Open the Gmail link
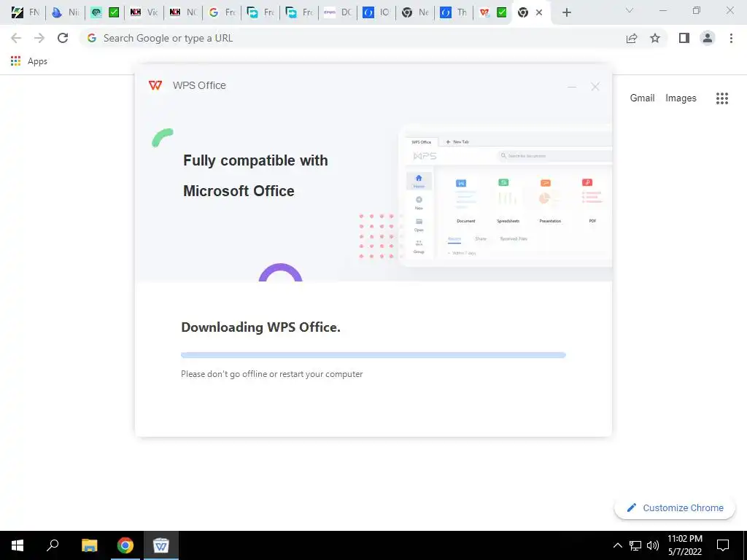The width and height of the screenshot is (747, 560). 642,98
